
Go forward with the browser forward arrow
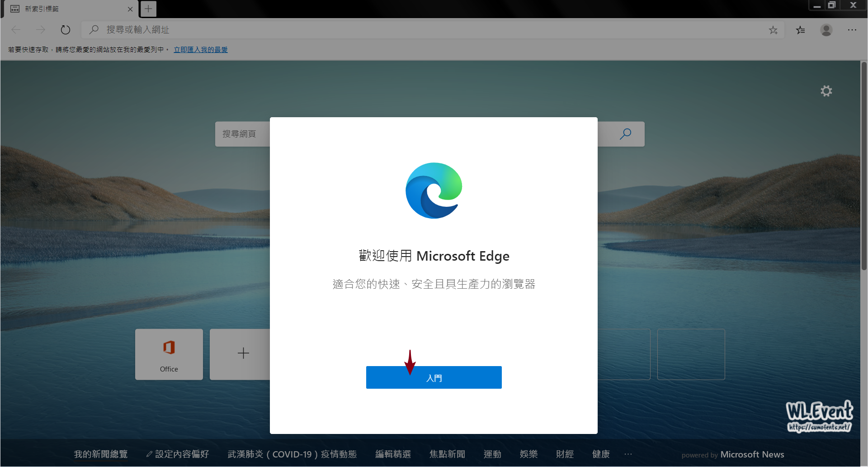[41, 30]
